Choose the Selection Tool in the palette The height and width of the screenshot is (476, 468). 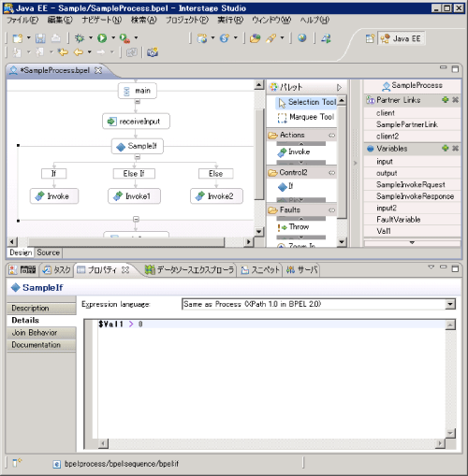point(307,102)
